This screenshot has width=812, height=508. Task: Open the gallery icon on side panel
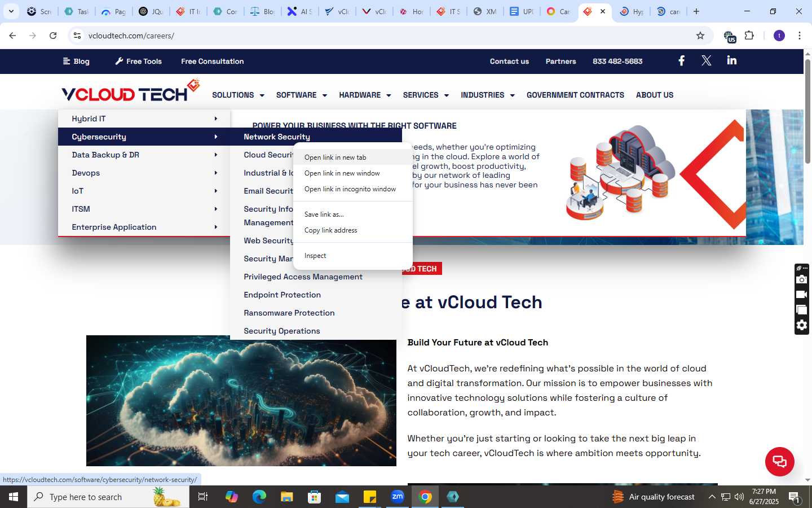pyautogui.click(x=802, y=310)
